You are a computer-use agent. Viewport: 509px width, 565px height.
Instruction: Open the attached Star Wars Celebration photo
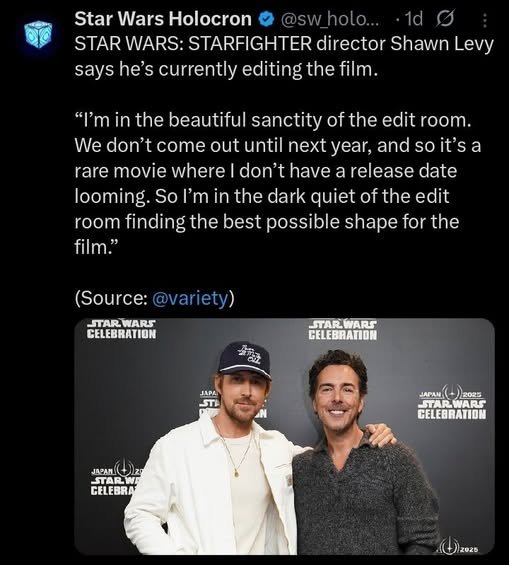coord(284,436)
